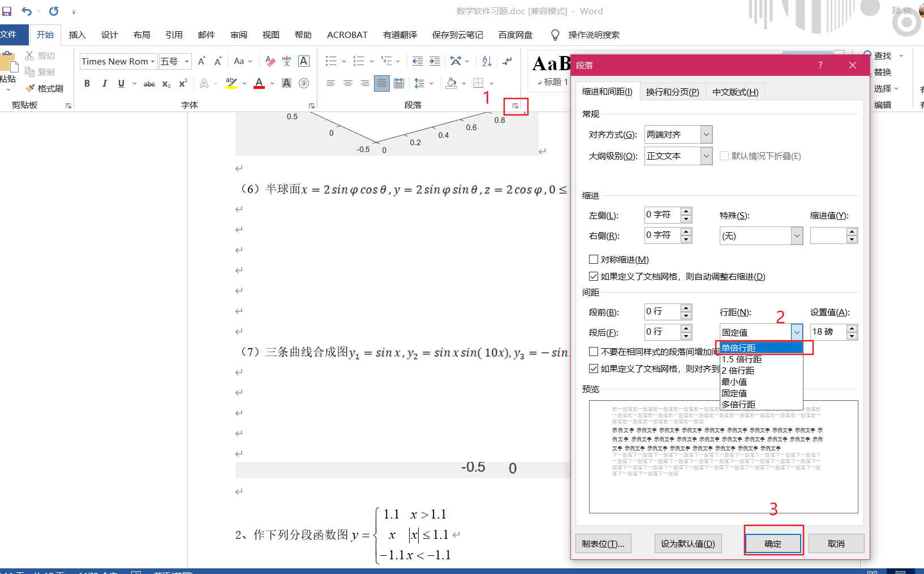Open the 特殊 indent dropdown
Screen dimensions: 924x574
coord(797,235)
